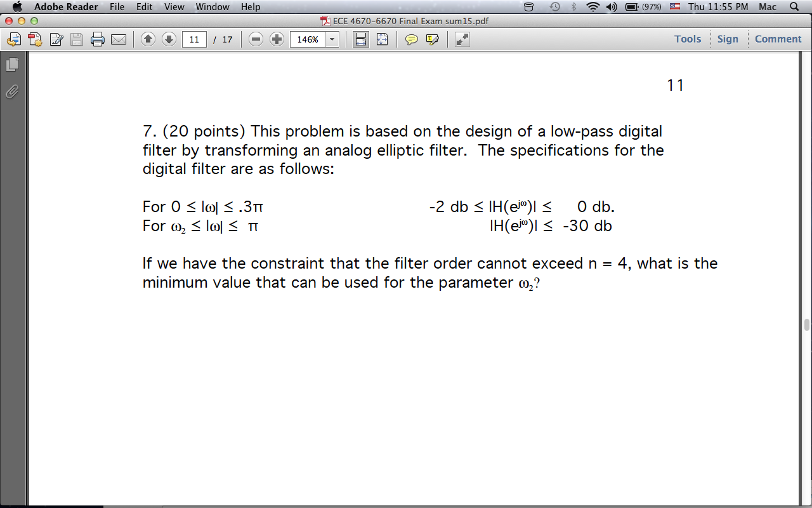Open the Comment pane
The height and width of the screenshot is (508, 812).
(778, 39)
